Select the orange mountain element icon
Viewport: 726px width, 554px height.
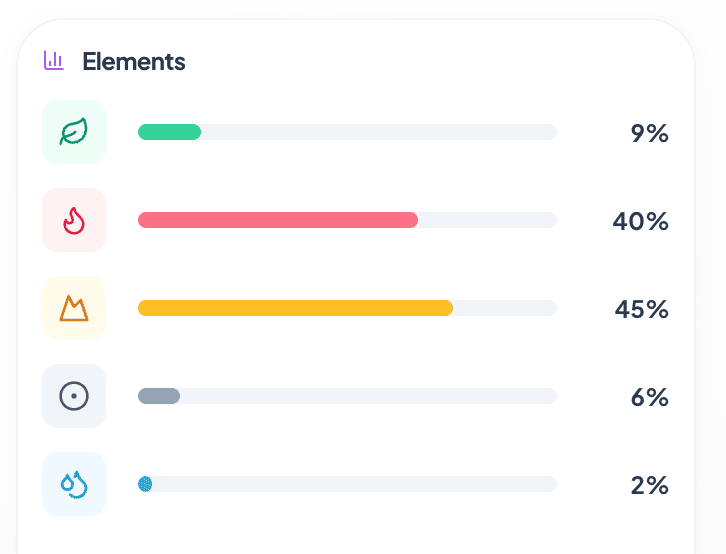coord(74,308)
